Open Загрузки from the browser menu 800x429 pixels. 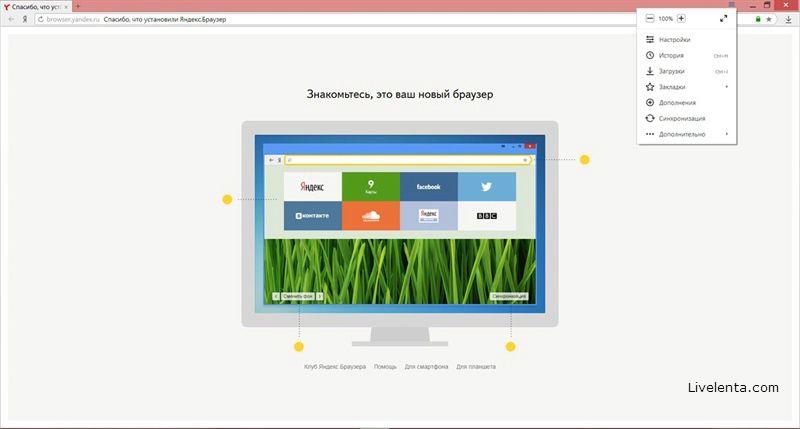click(x=687, y=71)
